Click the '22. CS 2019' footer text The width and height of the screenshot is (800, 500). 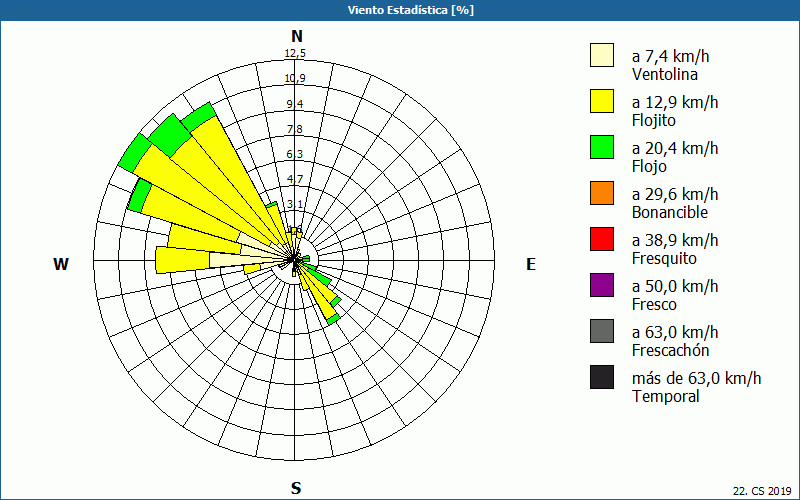coord(762,491)
